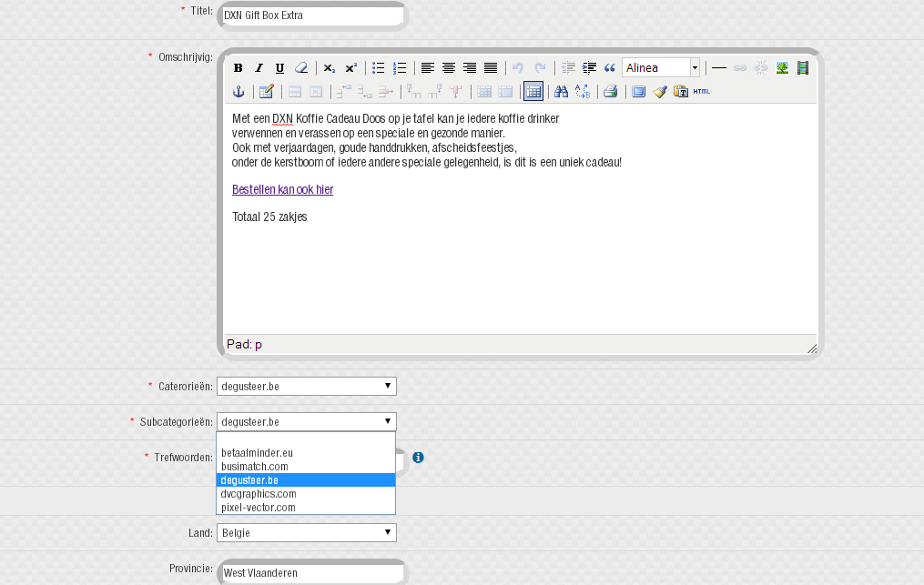Insert a blockquote
Image resolution: width=924 pixels, height=585 pixels.
point(610,68)
